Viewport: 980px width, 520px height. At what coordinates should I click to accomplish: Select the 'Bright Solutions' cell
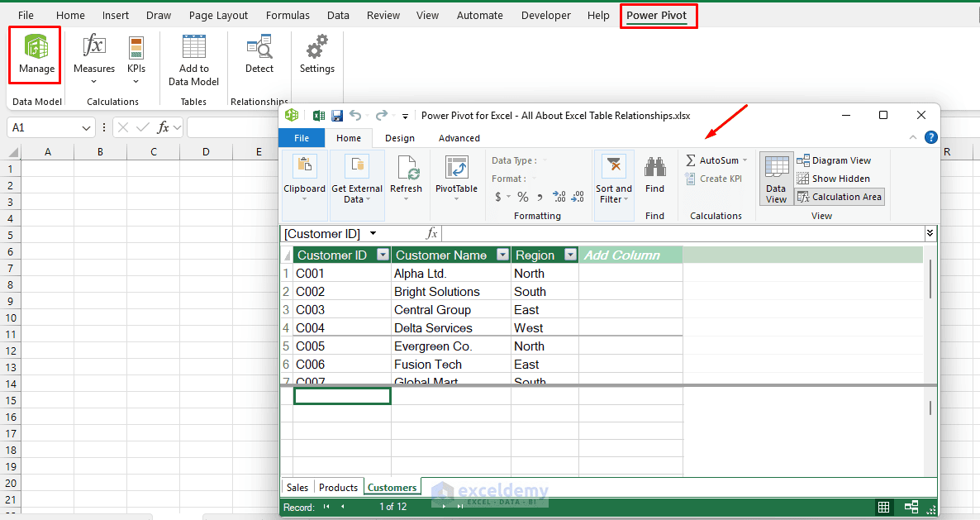[450, 292]
